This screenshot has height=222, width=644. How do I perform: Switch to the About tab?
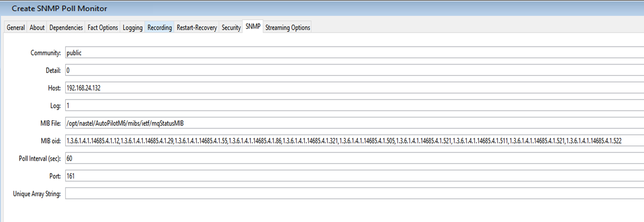[x=37, y=27]
